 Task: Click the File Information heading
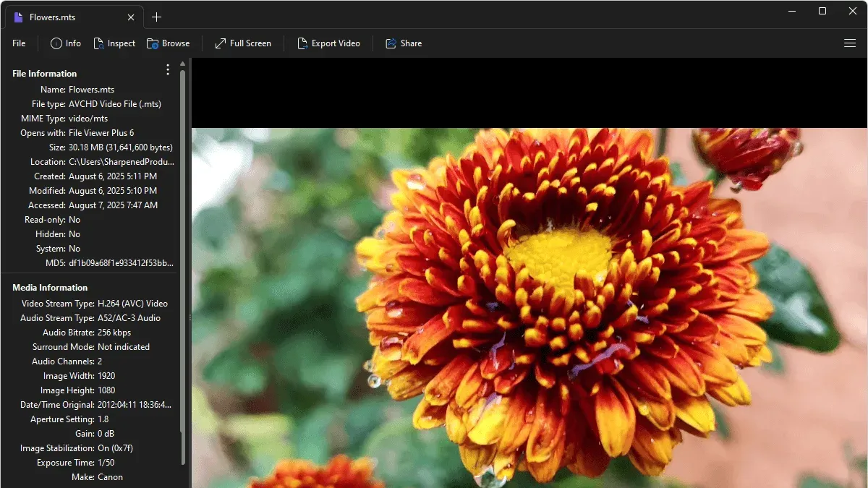pyautogui.click(x=45, y=74)
